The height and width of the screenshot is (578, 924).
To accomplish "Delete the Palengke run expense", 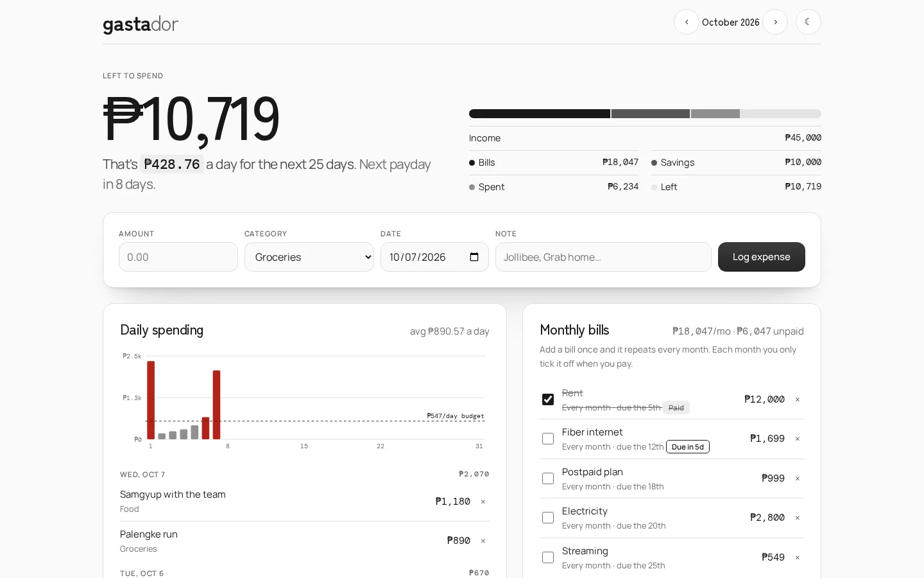I will pos(483,541).
